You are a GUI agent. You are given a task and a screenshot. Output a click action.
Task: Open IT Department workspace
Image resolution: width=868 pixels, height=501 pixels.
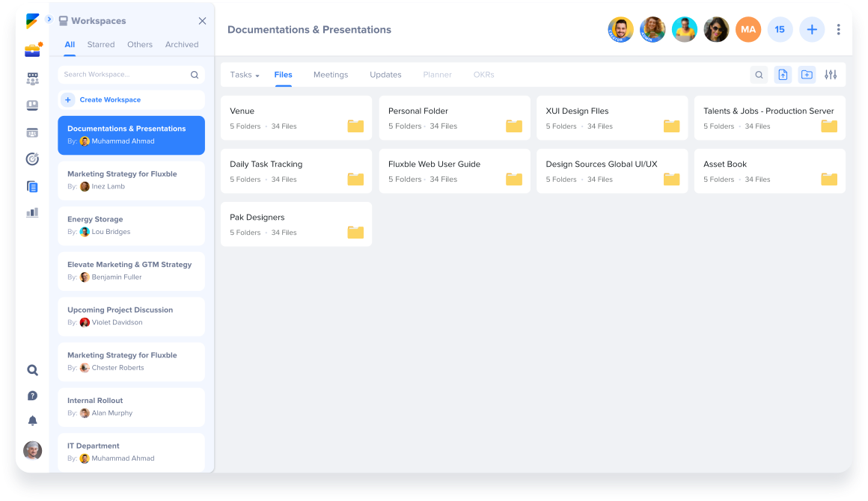(x=131, y=452)
